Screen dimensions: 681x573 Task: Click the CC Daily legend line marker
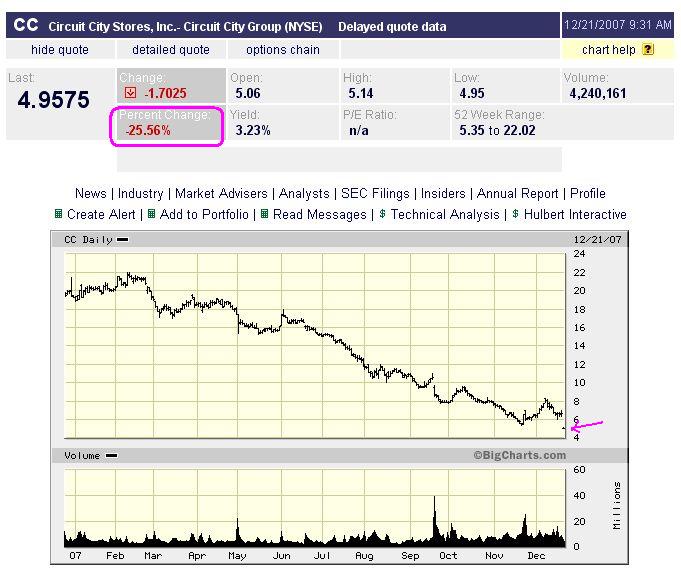(122, 239)
